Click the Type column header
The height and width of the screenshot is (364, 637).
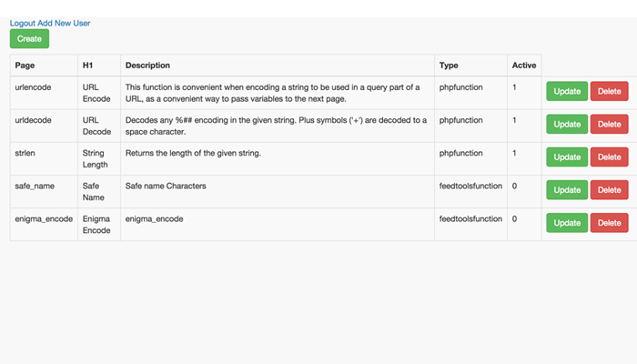[449, 66]
